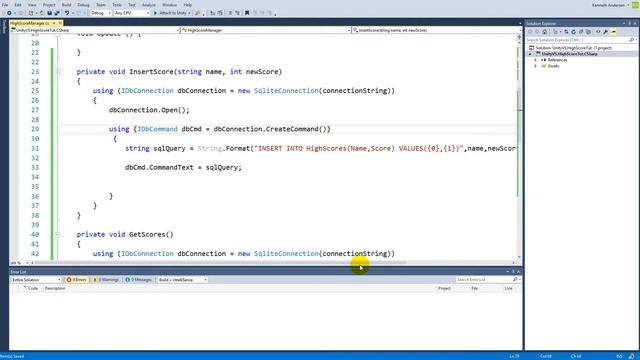Expand the References node
The height and width of the screenshot is (360, 640).
point(535,60)
